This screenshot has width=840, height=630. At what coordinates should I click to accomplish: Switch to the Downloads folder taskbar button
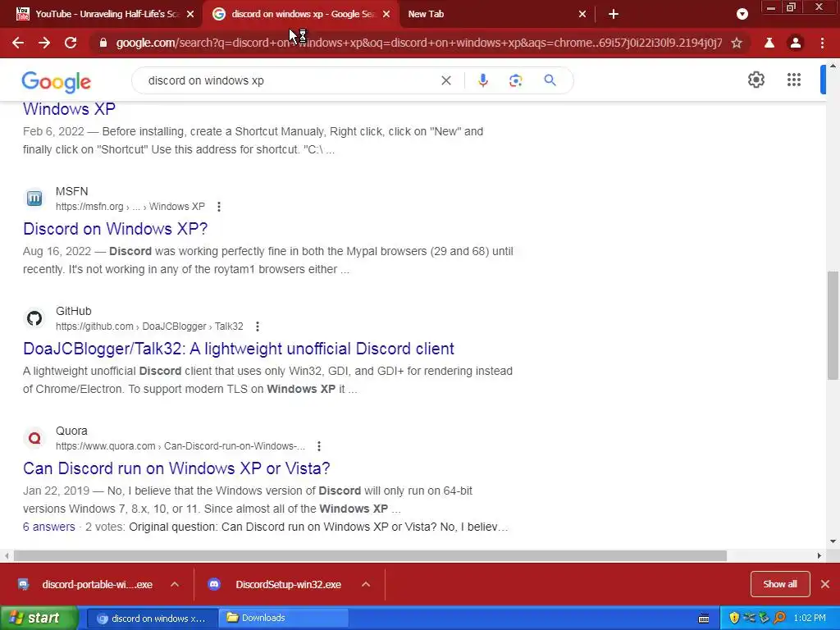[284, 619]
